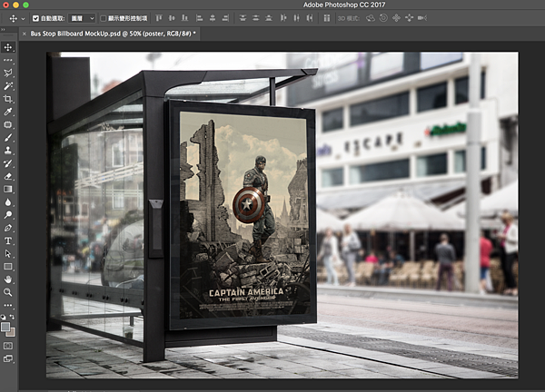Select the Clone Stamp tool
This screenshot has height=392, width=545.
(x=8, y=151)
